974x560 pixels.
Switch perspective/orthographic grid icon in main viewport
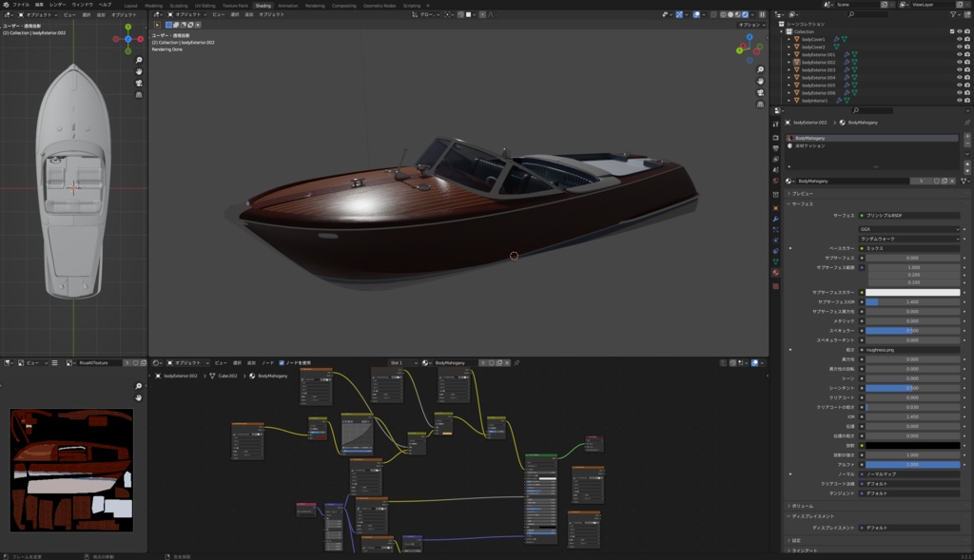pos(760,105)
